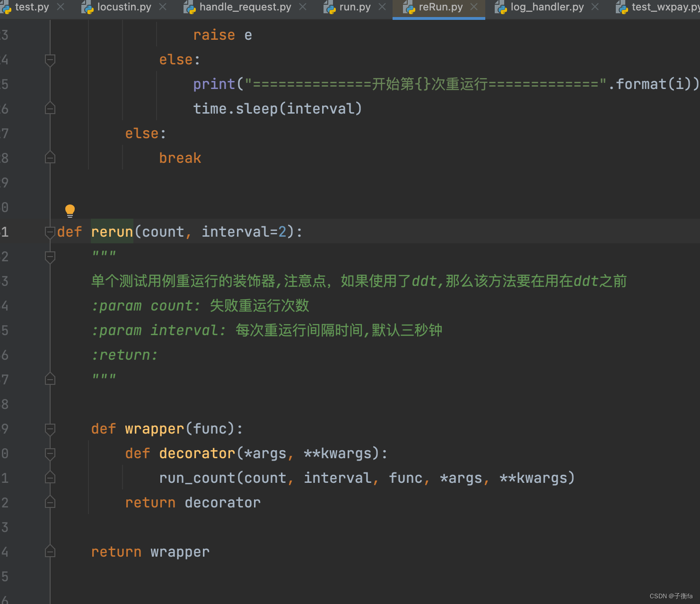This screenshot has width=700, height=604.
Task: Close the reRun.py tab
Action: click(474, 7)
